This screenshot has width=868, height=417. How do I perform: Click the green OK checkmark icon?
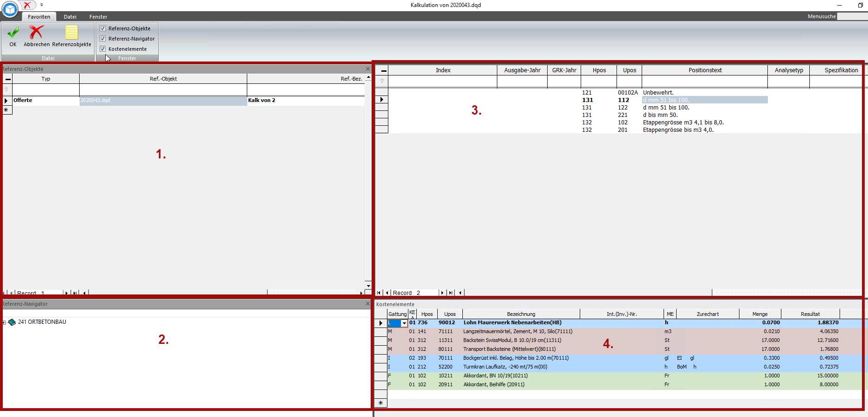pos(13,33)
